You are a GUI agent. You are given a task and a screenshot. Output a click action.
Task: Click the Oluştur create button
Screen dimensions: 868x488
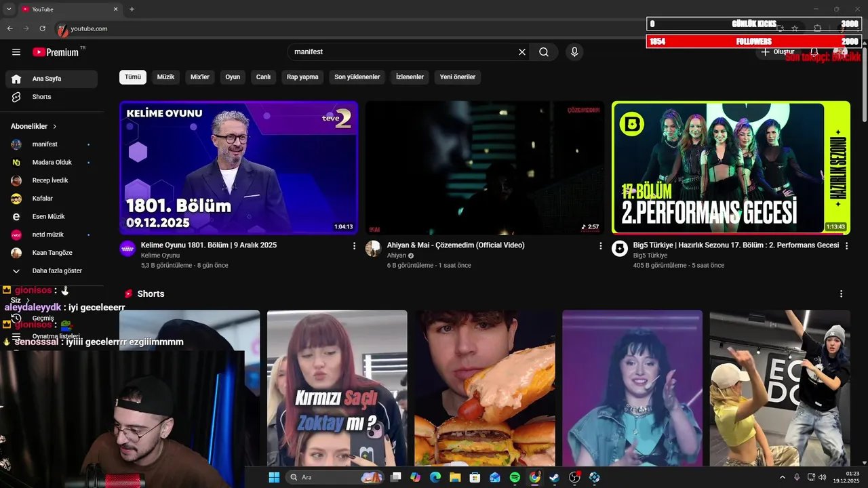[778, 52]
